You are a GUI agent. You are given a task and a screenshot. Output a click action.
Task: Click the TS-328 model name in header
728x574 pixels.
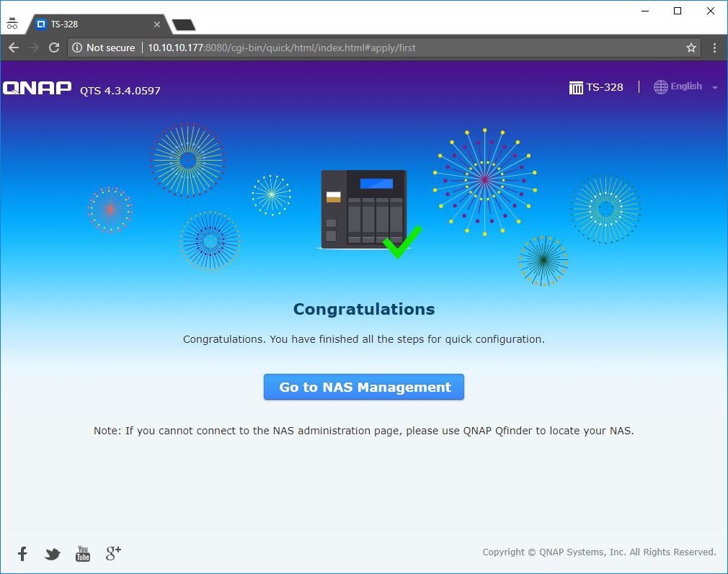(605, 86)
